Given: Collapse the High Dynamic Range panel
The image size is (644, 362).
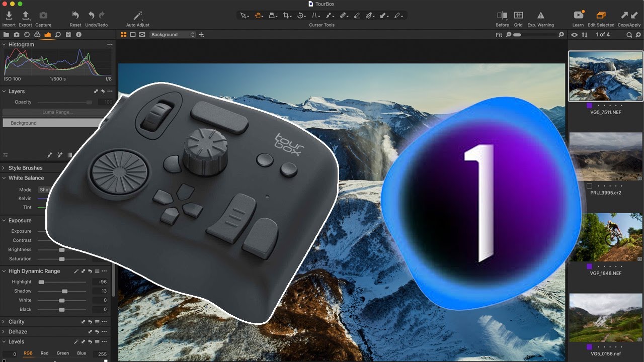Looking at the screenshot, I should (x=4, y=271).
